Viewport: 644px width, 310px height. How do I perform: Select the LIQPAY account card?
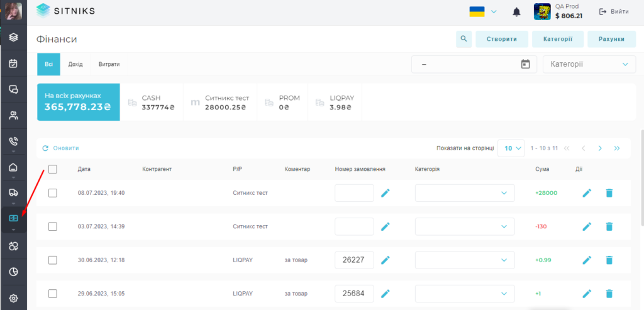tap(335, 102)
